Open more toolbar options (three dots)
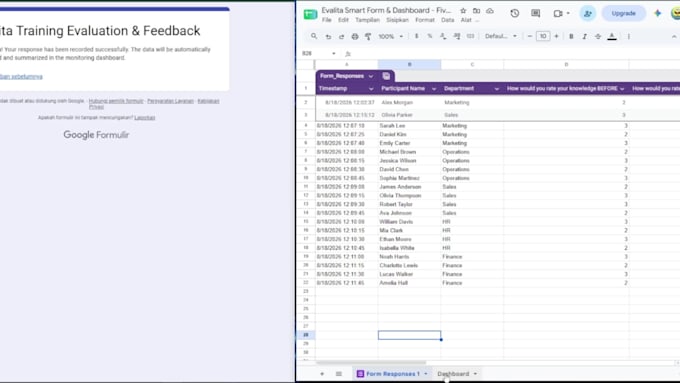The height and width of the screenshot is (383, 680). [628, 36]
